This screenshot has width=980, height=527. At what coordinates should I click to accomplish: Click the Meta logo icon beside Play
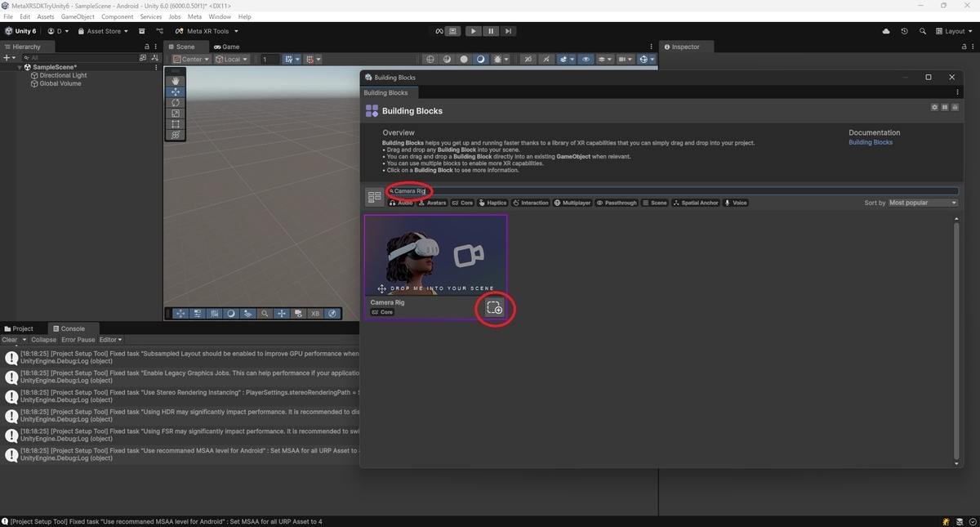439,31
